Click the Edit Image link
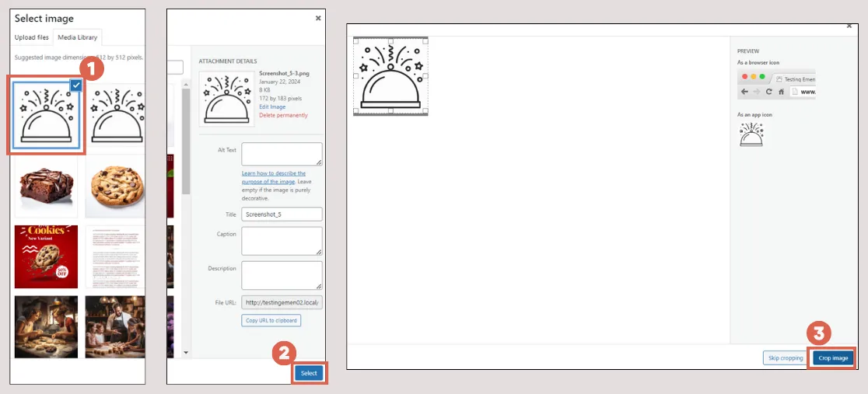 [272, 106]
